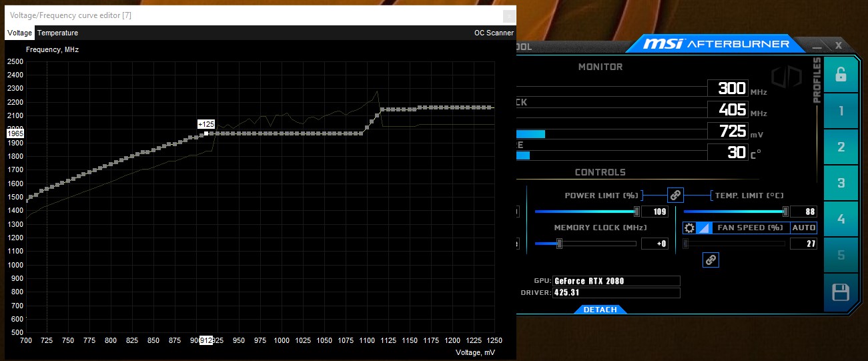Click the driver version field 425.31
This screenshot has height=361, width=868.
point(616,293)
